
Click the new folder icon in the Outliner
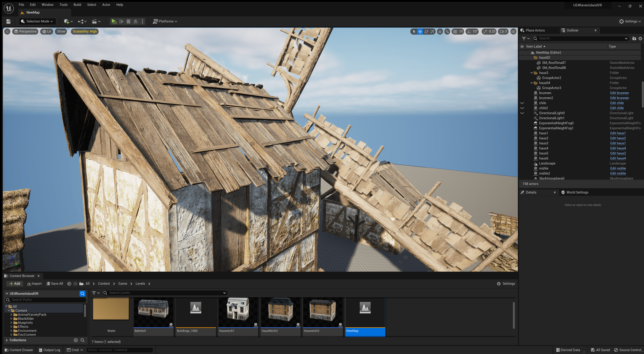[x=634, y=39]
